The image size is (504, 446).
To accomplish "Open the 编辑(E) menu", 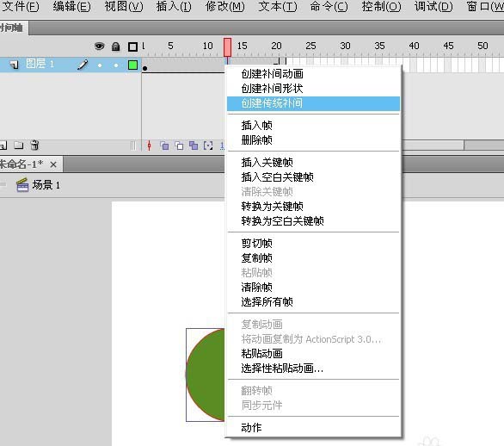I will [x=71, y=6].
